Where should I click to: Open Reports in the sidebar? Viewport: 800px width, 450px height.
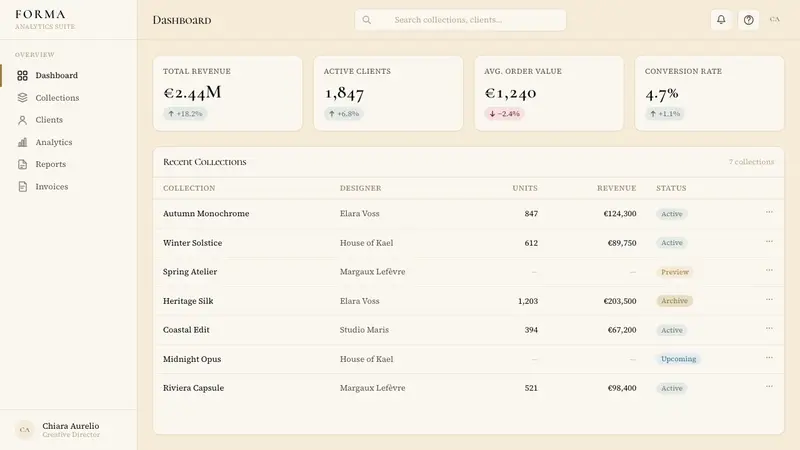(x=68, y=164)
